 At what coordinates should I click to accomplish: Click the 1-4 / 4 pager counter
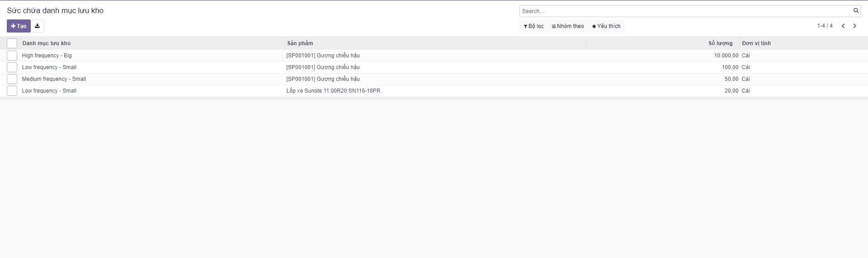pos(825,26)
